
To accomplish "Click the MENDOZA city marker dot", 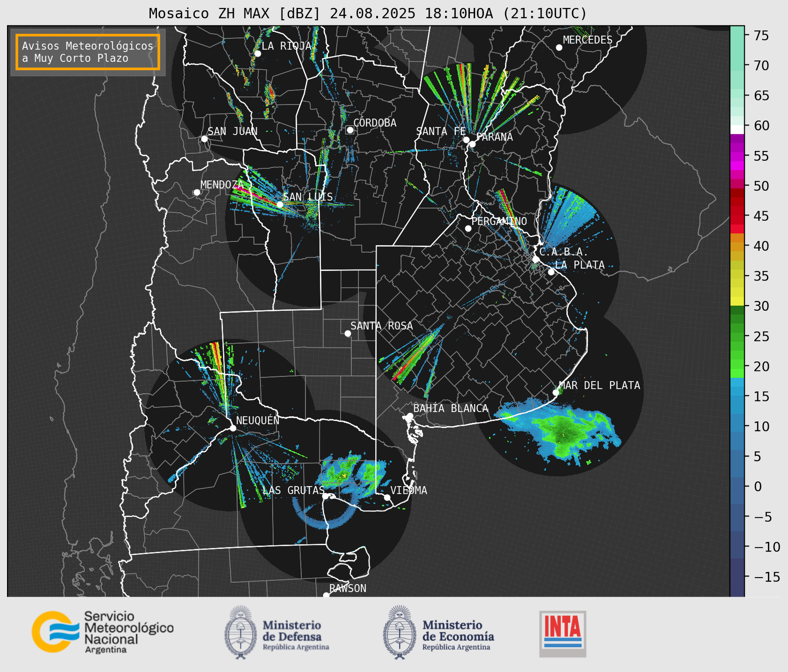I will point(197,193).
